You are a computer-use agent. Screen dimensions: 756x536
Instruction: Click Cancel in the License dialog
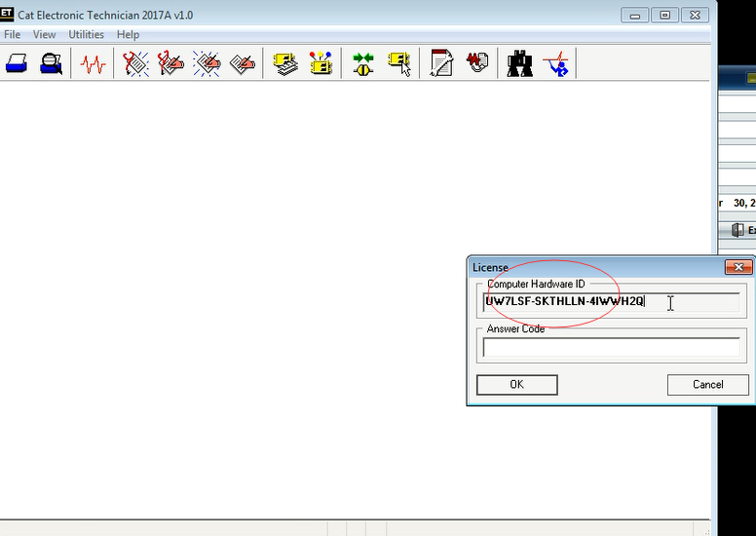coord(708,385)
